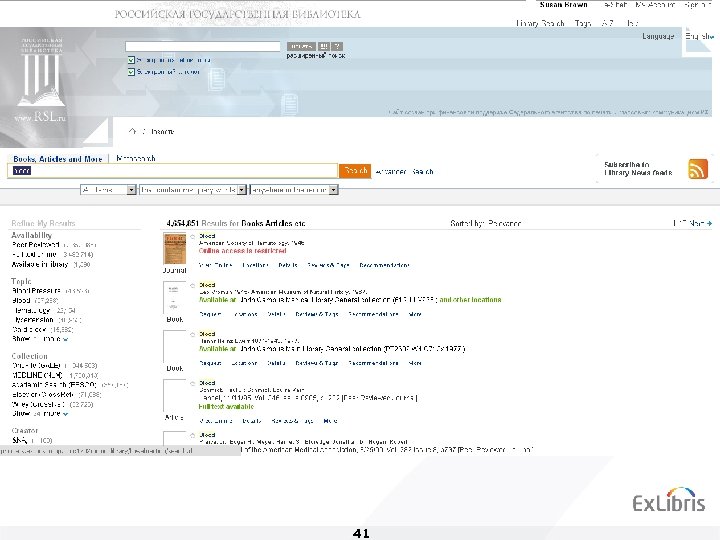Click the RSL library logo

pos(41,80)
